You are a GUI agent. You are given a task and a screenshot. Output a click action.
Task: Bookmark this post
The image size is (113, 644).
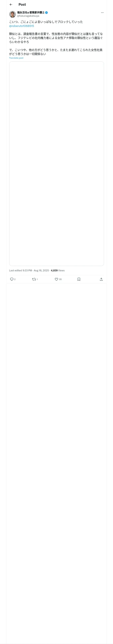(79, 279)
